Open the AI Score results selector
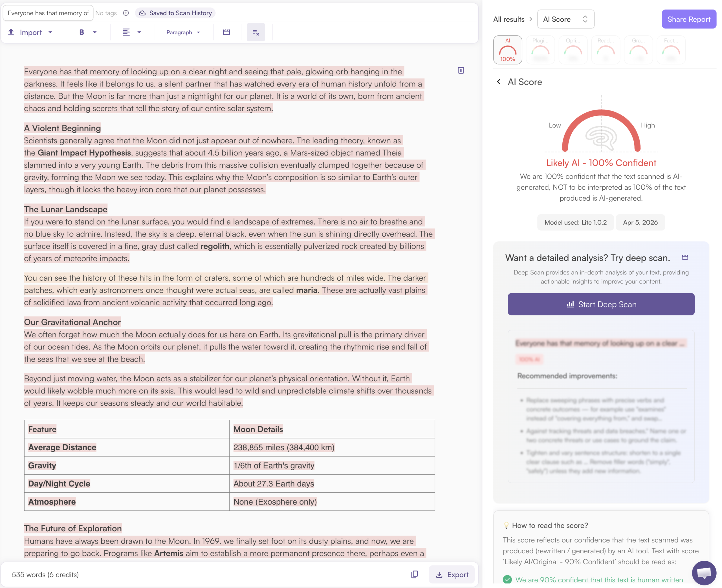Screen dimensions: 722x588 (565, 19)
